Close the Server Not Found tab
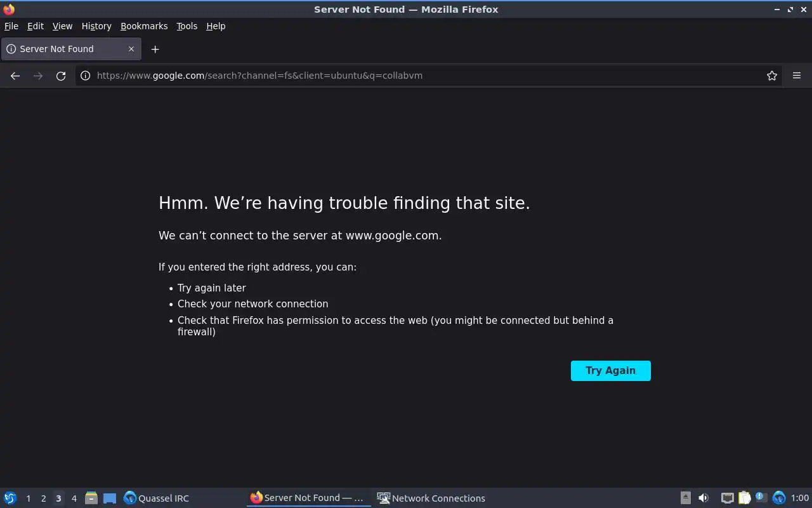The width and height of the screenshot is (812, 508). [131, 49]
